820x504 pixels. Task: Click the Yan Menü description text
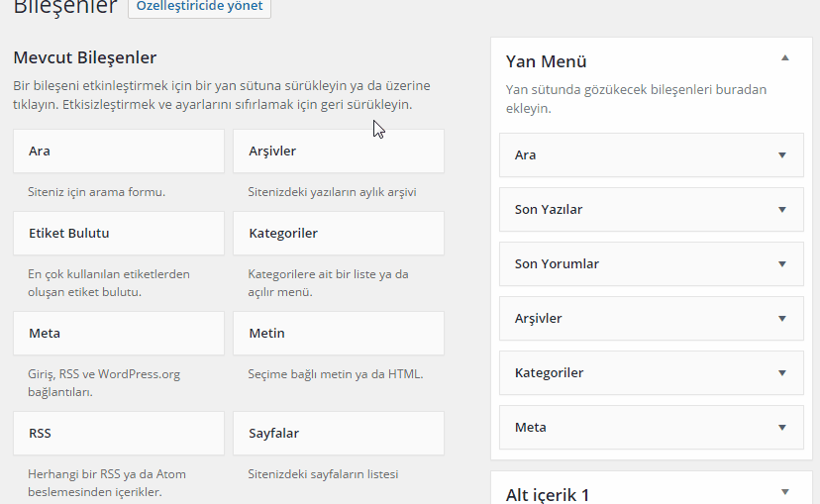pos(637,99)
